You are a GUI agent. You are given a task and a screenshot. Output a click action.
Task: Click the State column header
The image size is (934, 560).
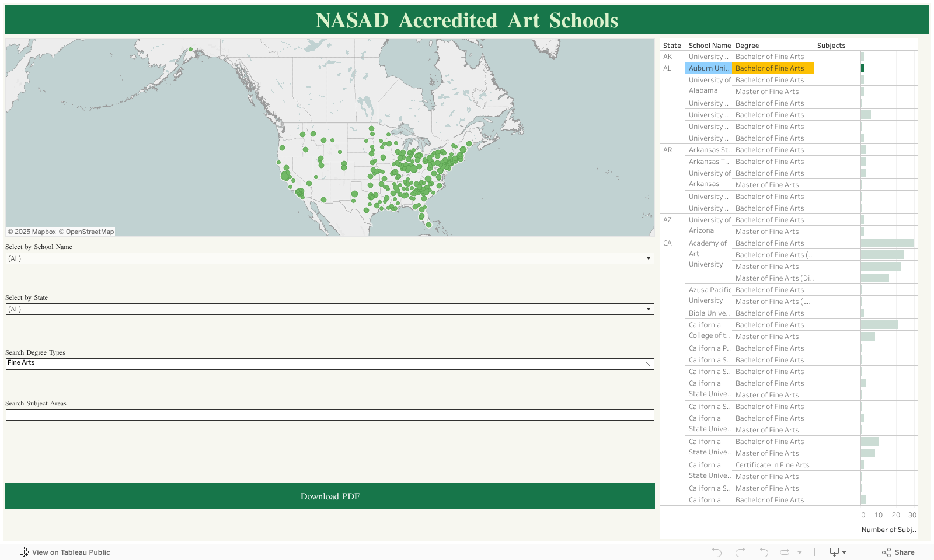[672, 45]
